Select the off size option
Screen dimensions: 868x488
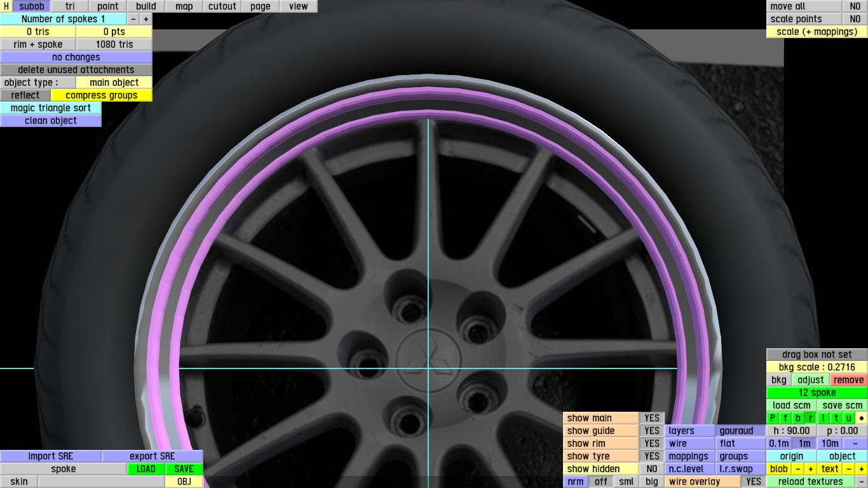pyautogui.click(x=601, y=482)
